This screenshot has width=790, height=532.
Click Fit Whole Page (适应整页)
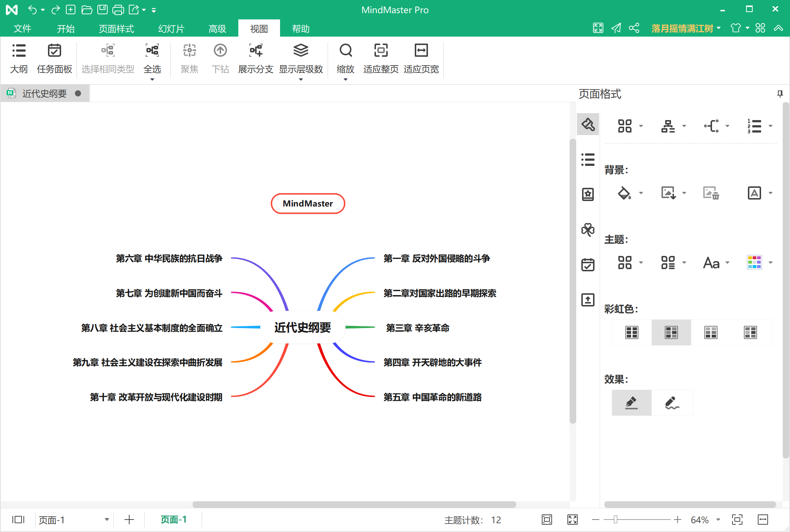click(x=381, y=59)
